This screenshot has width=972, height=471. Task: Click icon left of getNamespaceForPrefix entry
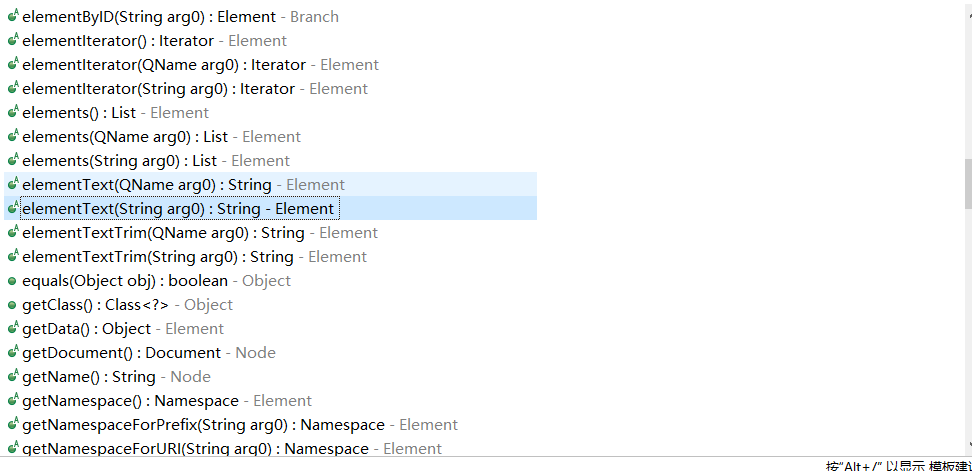click(12, 425)
